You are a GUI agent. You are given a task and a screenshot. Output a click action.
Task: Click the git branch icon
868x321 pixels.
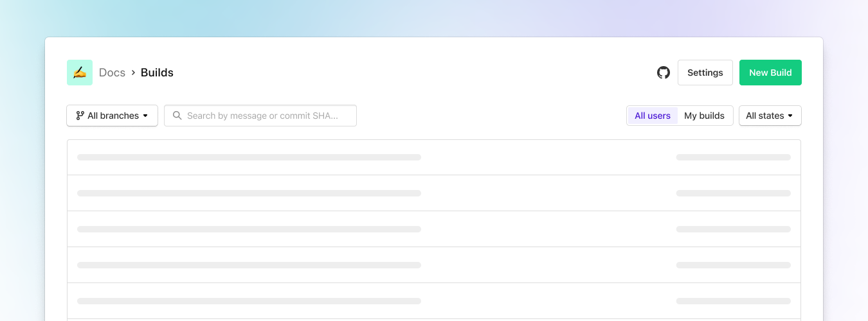[80, 116]
